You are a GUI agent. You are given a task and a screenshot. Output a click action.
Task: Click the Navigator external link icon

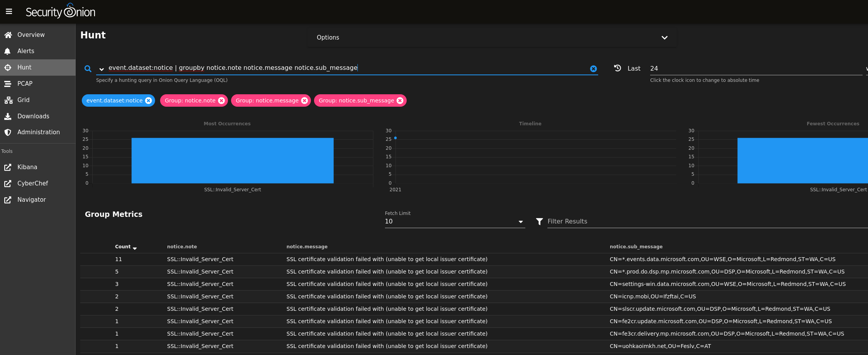coord(8,200)
